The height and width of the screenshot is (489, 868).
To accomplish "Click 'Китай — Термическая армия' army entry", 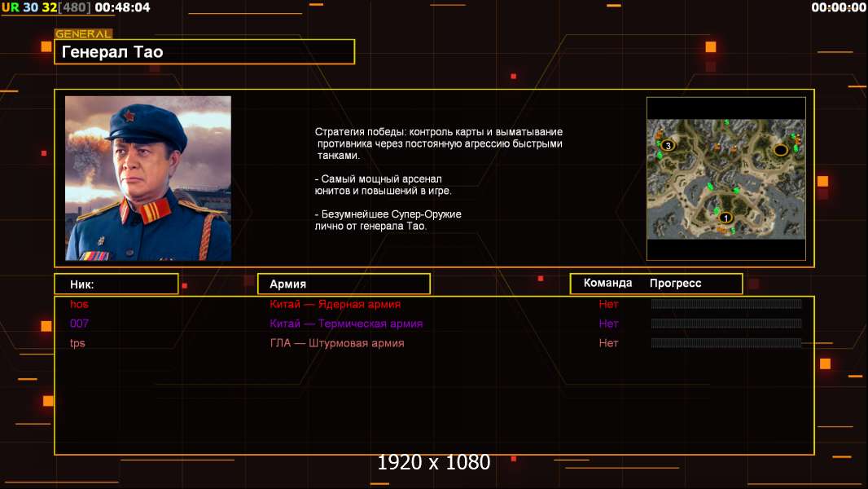I will pyautogui.click(x=346, y=324).
